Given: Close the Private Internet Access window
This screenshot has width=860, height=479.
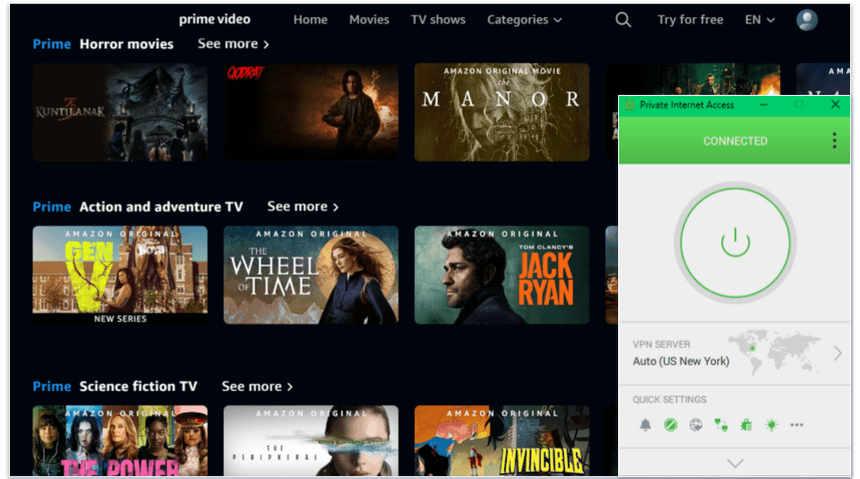Looking at the screenshot, I should pyautogui.click(x=835, y=104).
